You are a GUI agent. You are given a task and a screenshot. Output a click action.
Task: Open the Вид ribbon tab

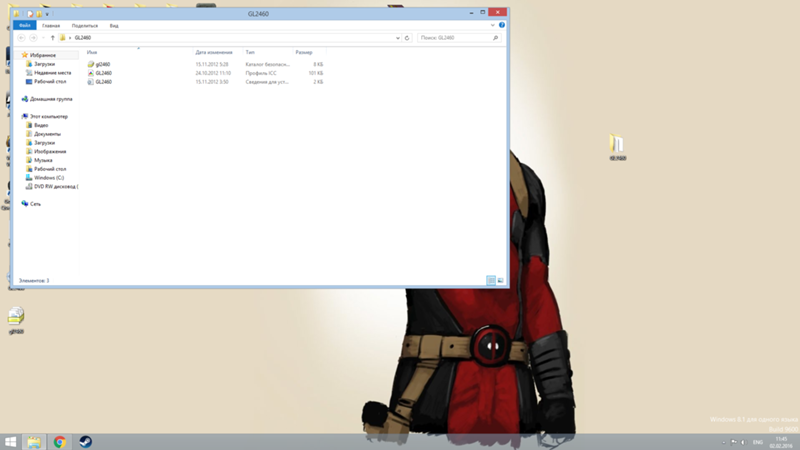click(x=114, y=26)
